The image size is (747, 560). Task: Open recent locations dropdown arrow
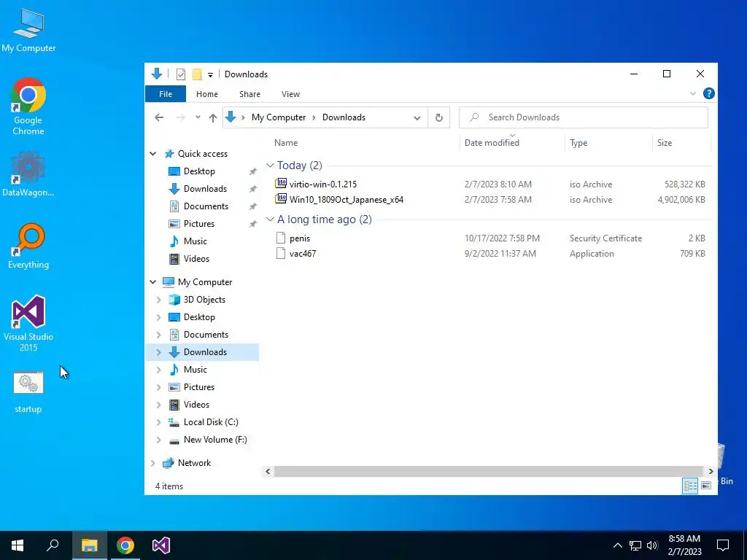click(198, 117)
